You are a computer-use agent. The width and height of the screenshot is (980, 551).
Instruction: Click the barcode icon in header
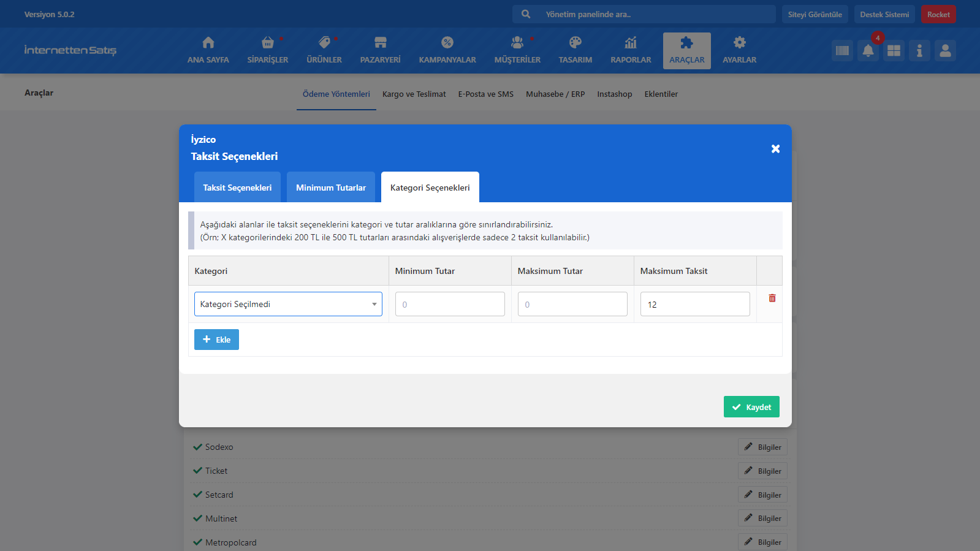coord(842,51)
